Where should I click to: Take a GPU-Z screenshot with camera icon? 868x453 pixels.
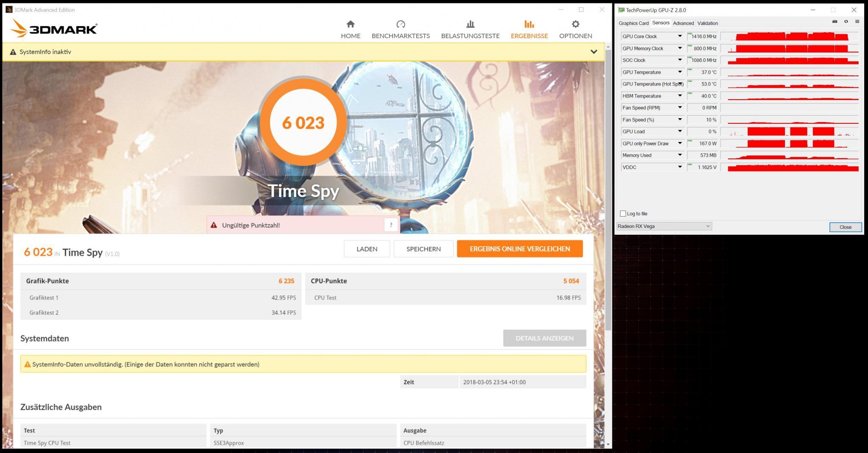pos(835,22)
